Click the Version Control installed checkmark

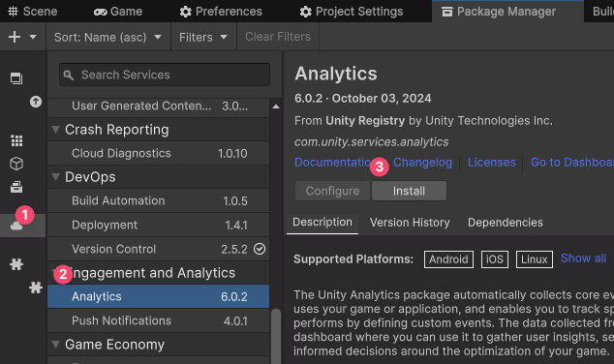pyautogui.click(x=260, y=249)
